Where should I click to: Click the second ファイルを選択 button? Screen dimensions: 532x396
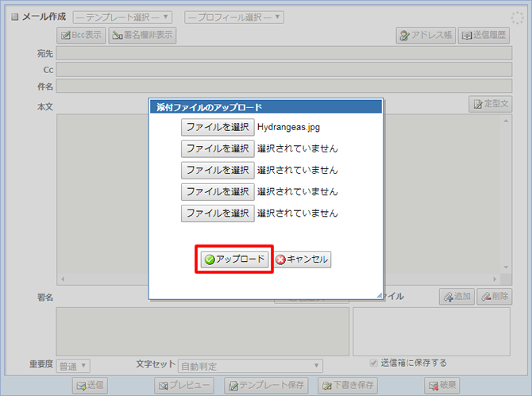pos(218,148)
